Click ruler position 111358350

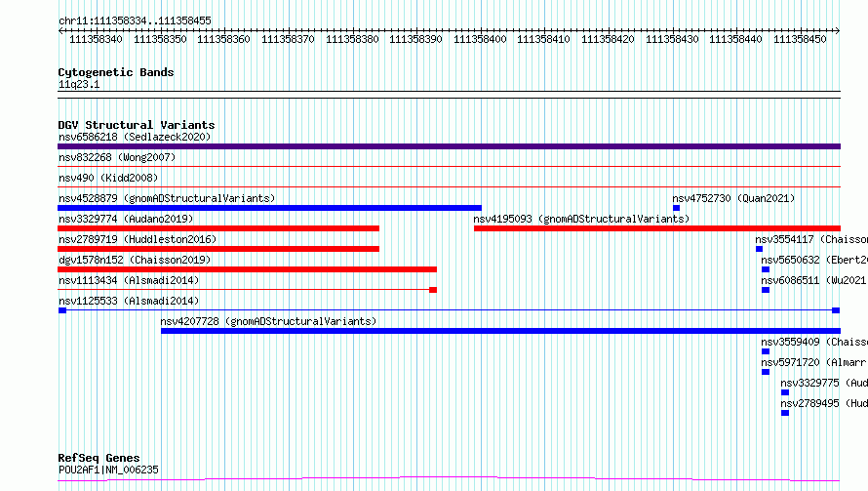point(160,39)
